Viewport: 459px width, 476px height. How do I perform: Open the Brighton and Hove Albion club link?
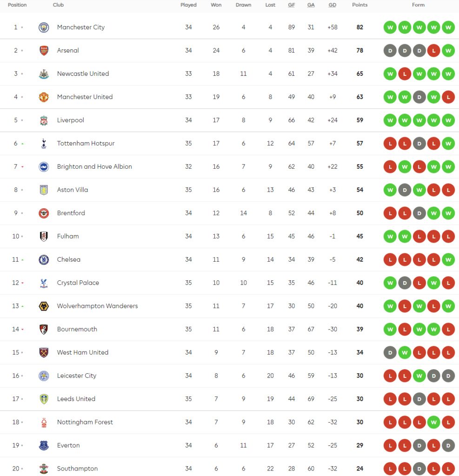94,167
